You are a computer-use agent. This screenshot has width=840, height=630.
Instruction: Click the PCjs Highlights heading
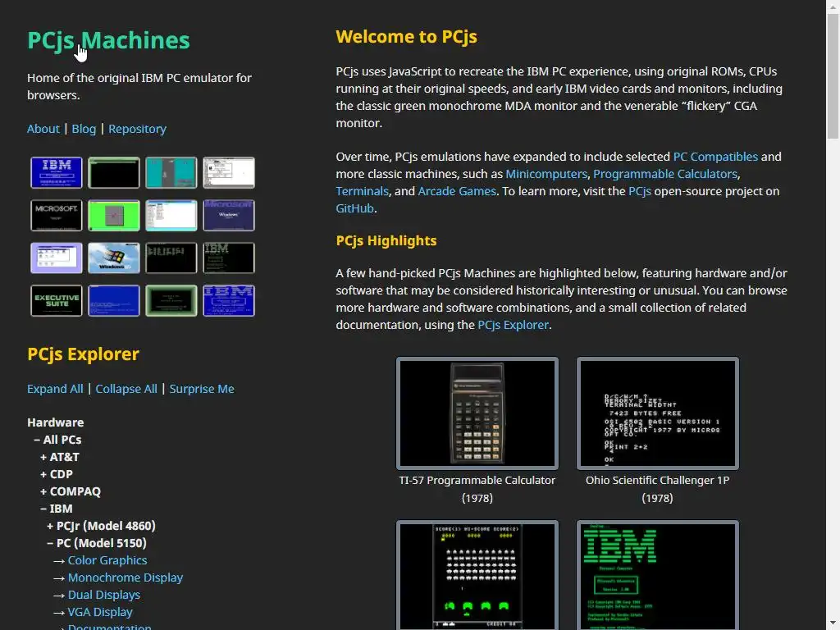(386, 240)
